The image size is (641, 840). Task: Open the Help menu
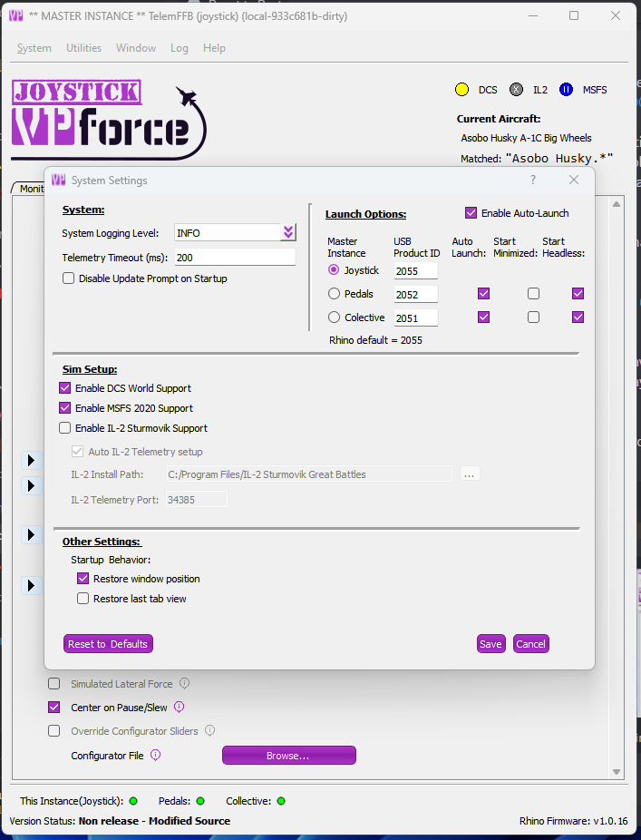pyautogui.click(x=214, y=48)
